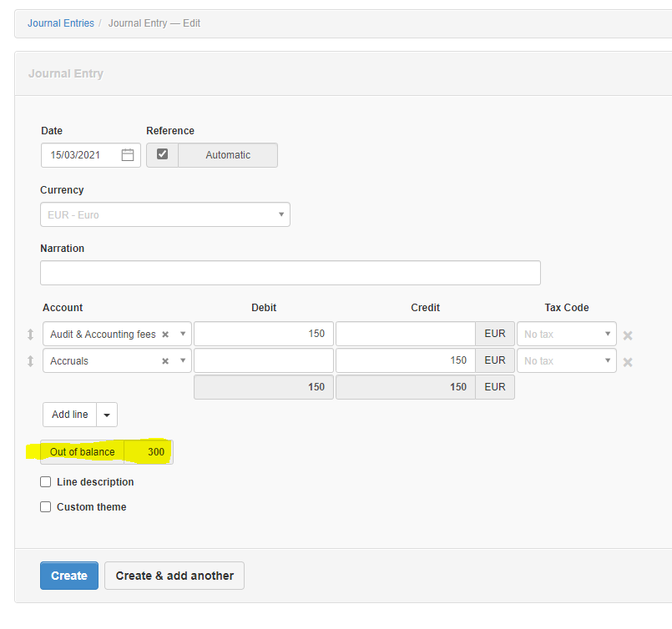Viewport: 672px width, 629px height.
Task: Open the date picker calendar icon
Action: tap(127, 155)
